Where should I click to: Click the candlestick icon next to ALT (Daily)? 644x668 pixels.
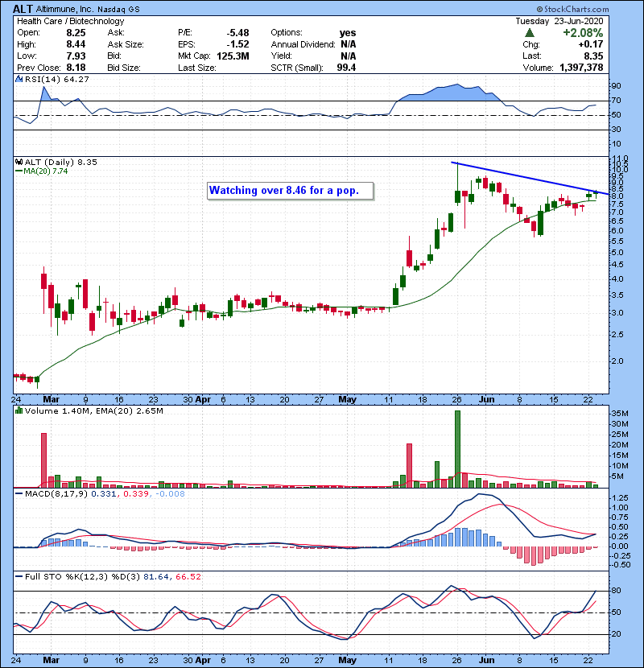[19, 162]
